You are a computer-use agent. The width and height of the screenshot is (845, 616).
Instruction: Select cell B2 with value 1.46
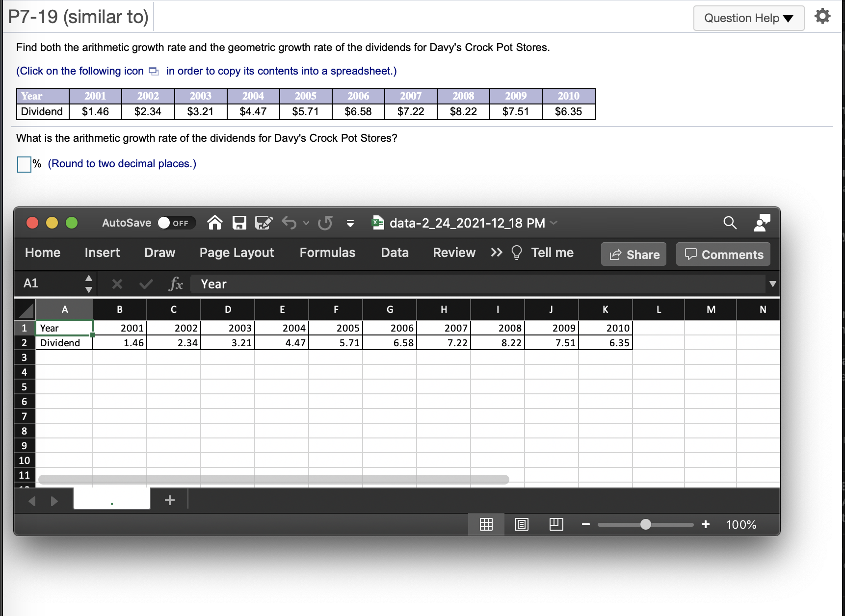(x=120, y=343)
